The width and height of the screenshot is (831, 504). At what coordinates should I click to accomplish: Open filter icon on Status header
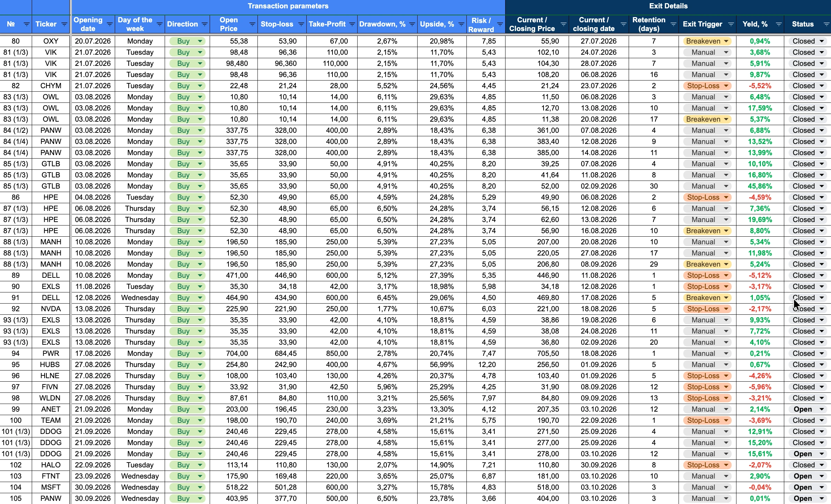coord(826,24)
